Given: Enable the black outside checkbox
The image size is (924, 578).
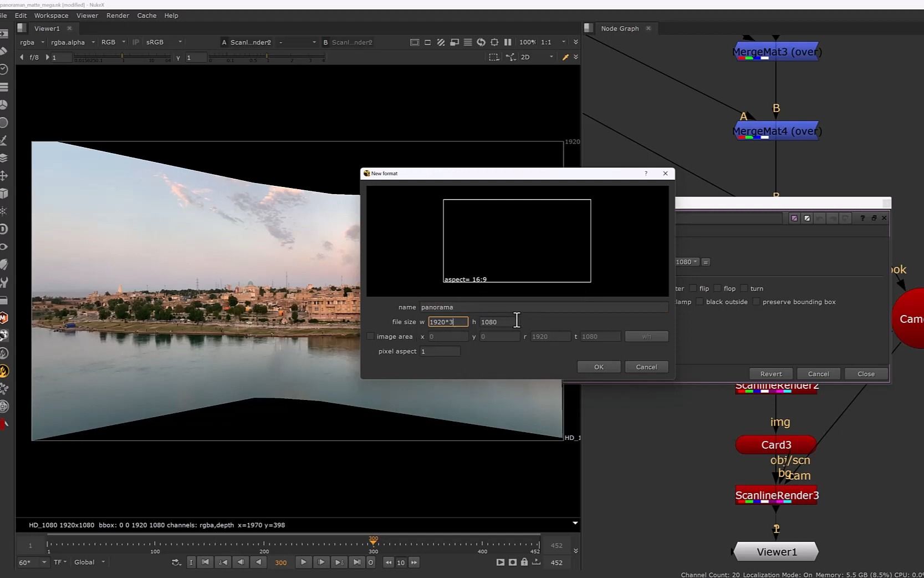Looking at the screenshot, I should (x=700, y=302).
